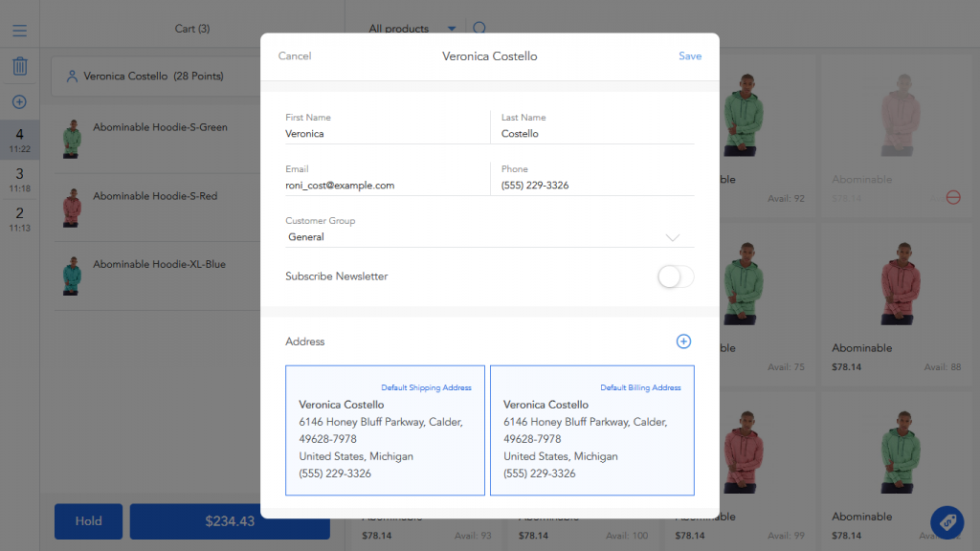980x551 pixels.
Task: Click red remove icon on faded product
Action: click(953, 197)
